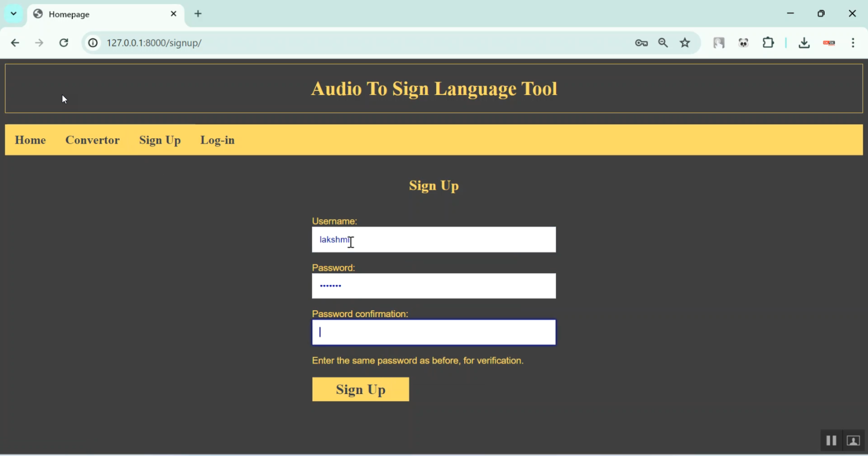The image size is (868, 456).
Task: Go to the Home nav link
Action: 30,140
